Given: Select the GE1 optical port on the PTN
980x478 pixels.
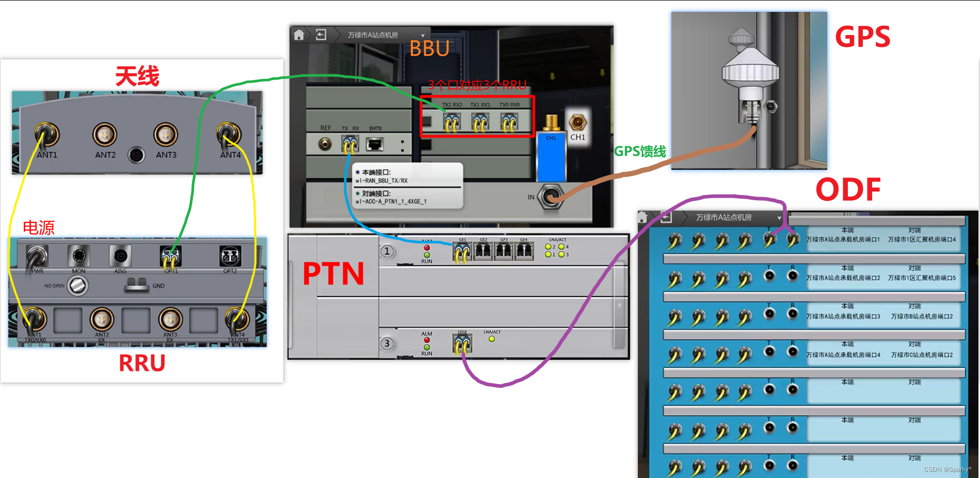Looking at the screenshot, I should [462, 251].
